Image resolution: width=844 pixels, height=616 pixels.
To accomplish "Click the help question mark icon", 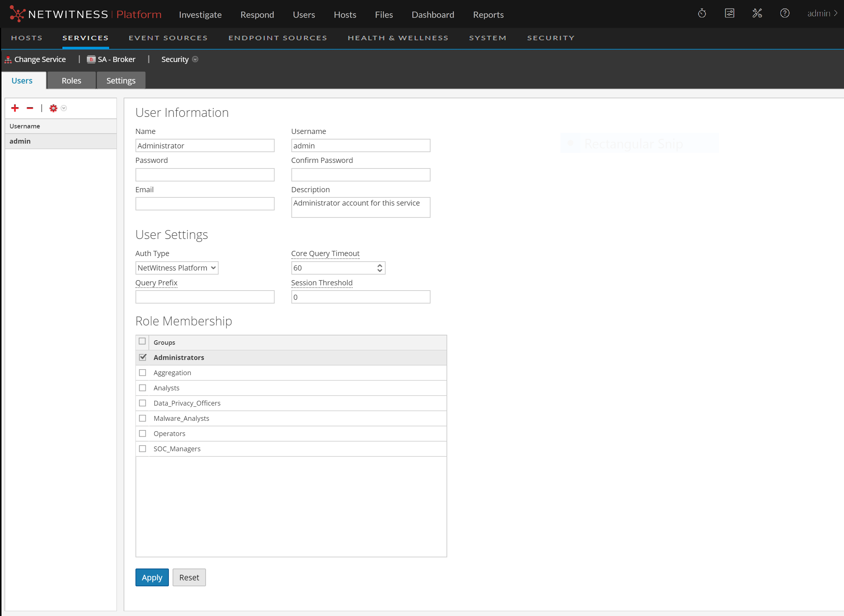I will pos(785,14).
